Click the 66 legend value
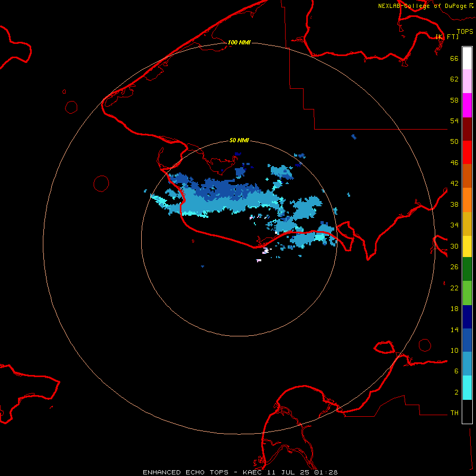 coord(454,58)
